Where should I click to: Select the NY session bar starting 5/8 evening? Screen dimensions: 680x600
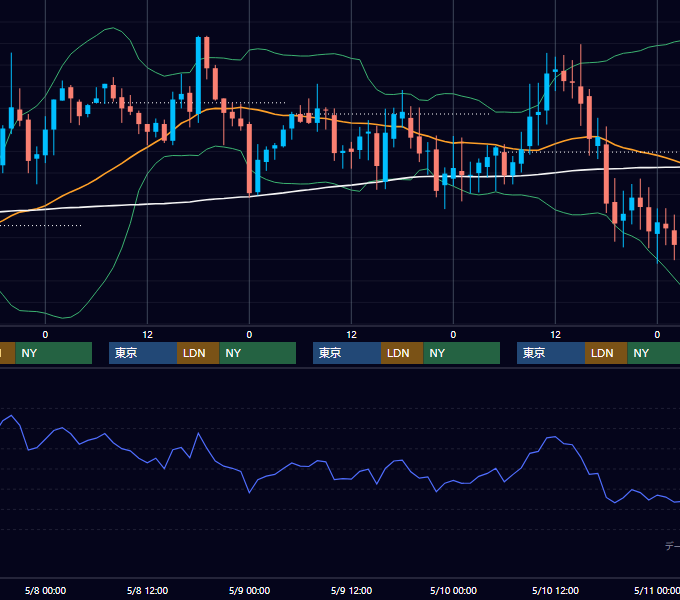coord(258,353)
